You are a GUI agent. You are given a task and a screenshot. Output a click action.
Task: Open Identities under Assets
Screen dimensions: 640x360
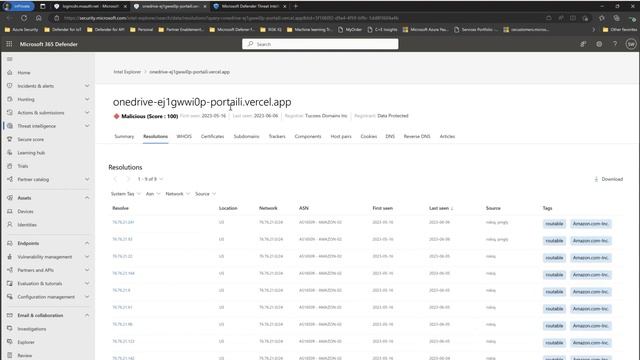27,225
